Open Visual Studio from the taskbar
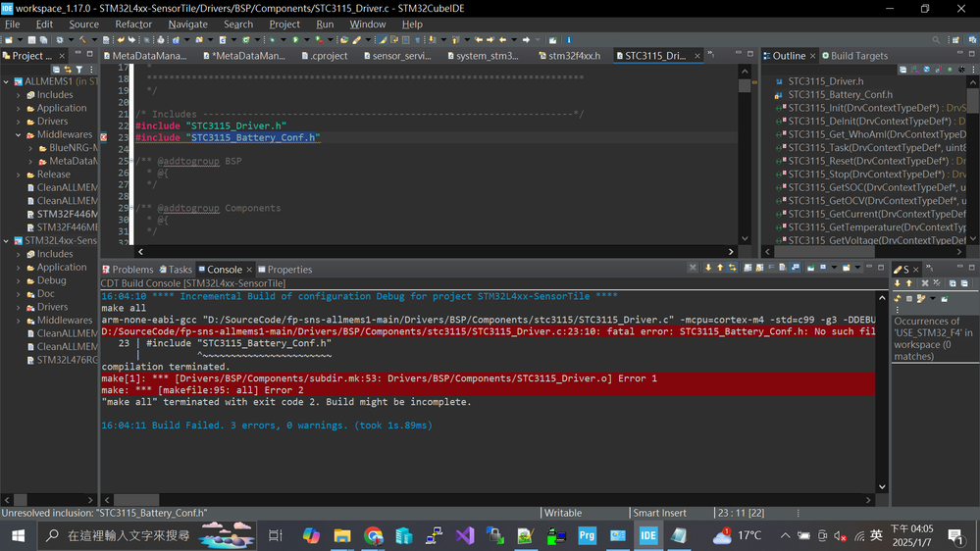980x551 pixels. (x=465, y=536)
